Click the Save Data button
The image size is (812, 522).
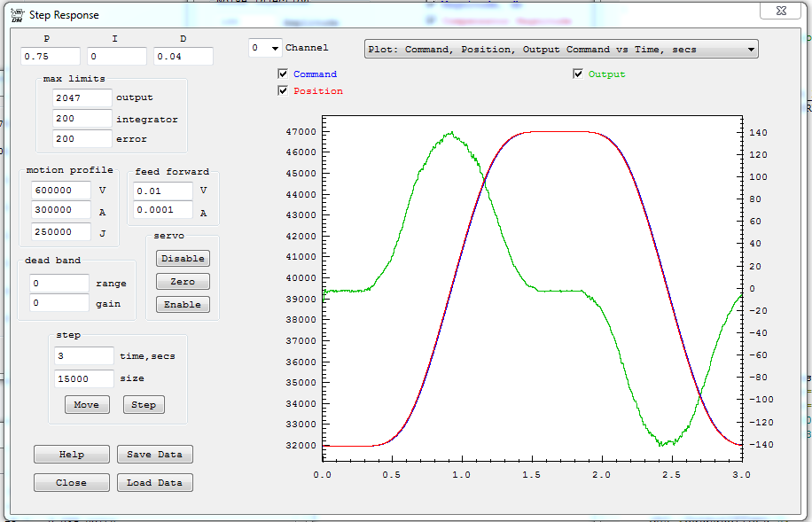pos(154,455)
